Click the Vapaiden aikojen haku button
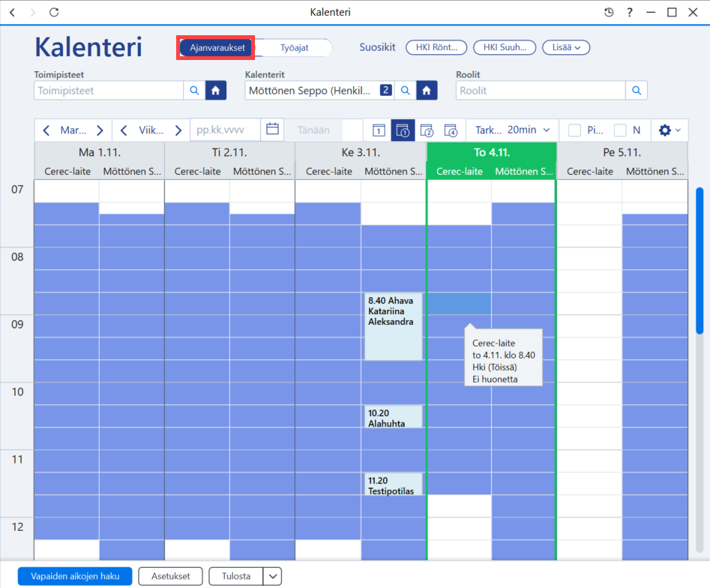The height and width of the screenshot is (588, 710). pyautogui.click(x=75, y=576)
